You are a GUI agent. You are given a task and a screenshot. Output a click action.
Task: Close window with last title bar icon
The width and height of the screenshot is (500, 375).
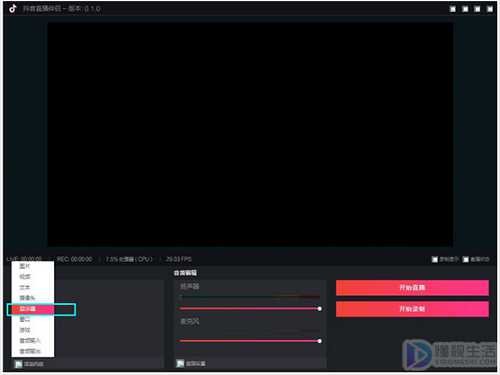[490, 9]
